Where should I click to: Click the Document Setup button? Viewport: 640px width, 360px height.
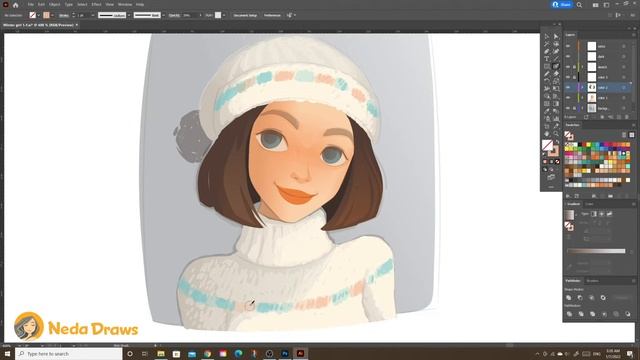(245, 15)
